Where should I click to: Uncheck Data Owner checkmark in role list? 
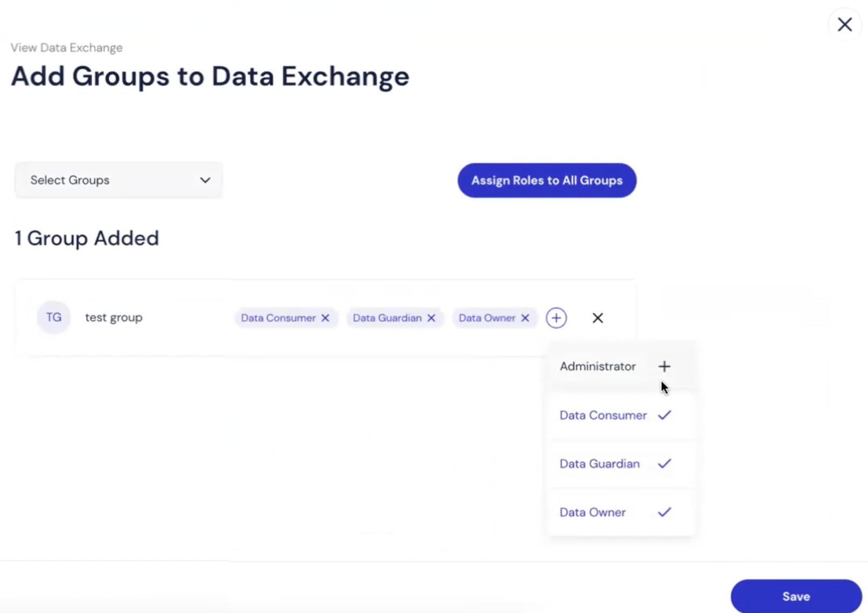click(x=664, y=512)
